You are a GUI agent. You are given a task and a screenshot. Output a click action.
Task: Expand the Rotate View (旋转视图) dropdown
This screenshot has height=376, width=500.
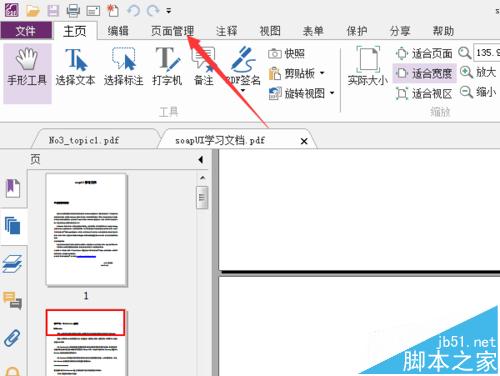pos(332,93)
